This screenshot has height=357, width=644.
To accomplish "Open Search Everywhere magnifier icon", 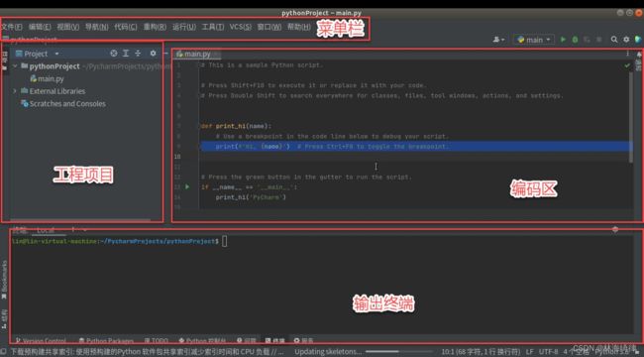I will (614, 40).
